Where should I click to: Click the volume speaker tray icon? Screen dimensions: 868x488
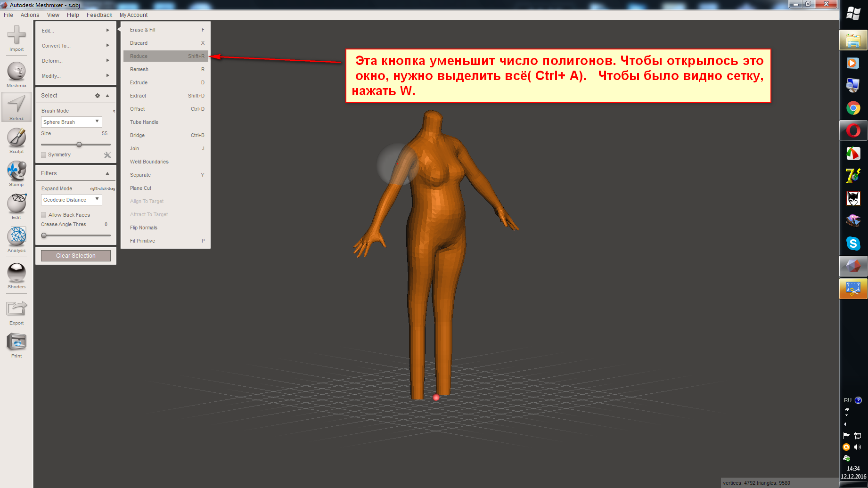[858, 447]
